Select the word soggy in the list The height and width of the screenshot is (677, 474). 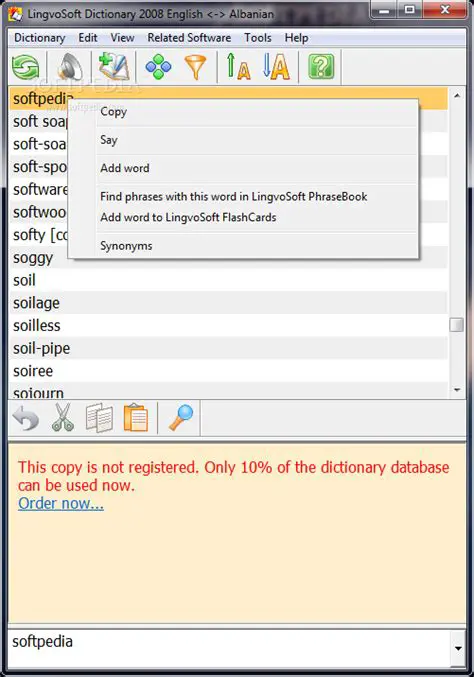pos(228,258)
